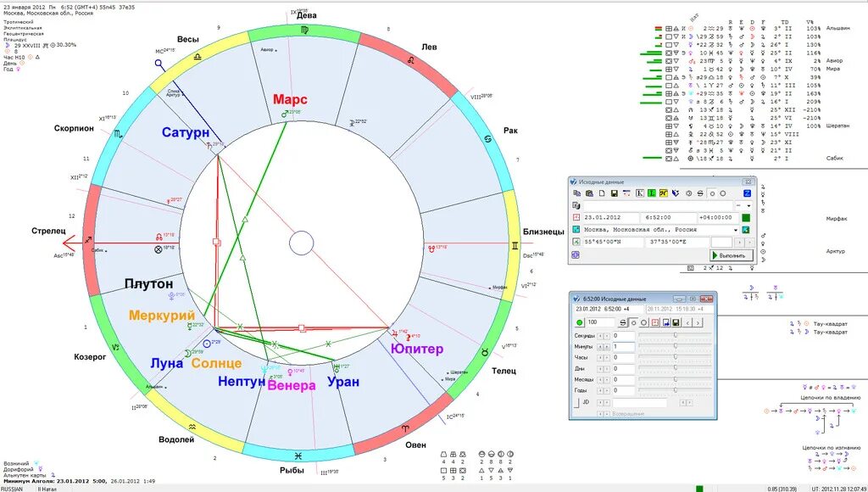Adjust the Минуты slider
This screenshot has width=868, height=492.
pyautogui.click(x=675, y=345)
